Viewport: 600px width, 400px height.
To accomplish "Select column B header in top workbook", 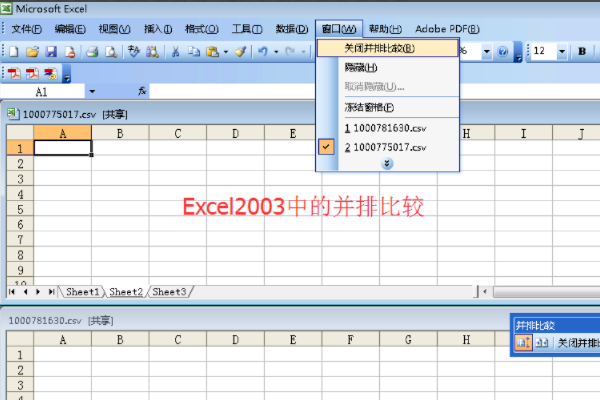I will click(120, 133).
